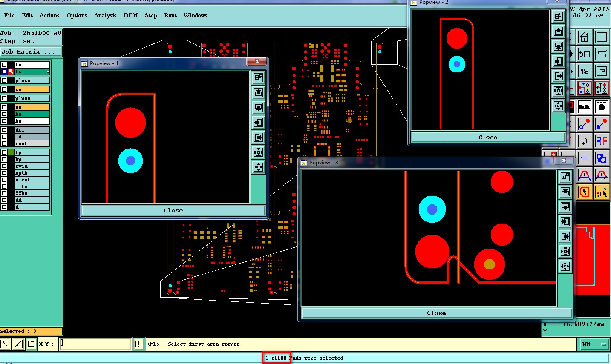Toggle the checkbox for layer plncs
The image size is (611, 364).
pos(4,80)
